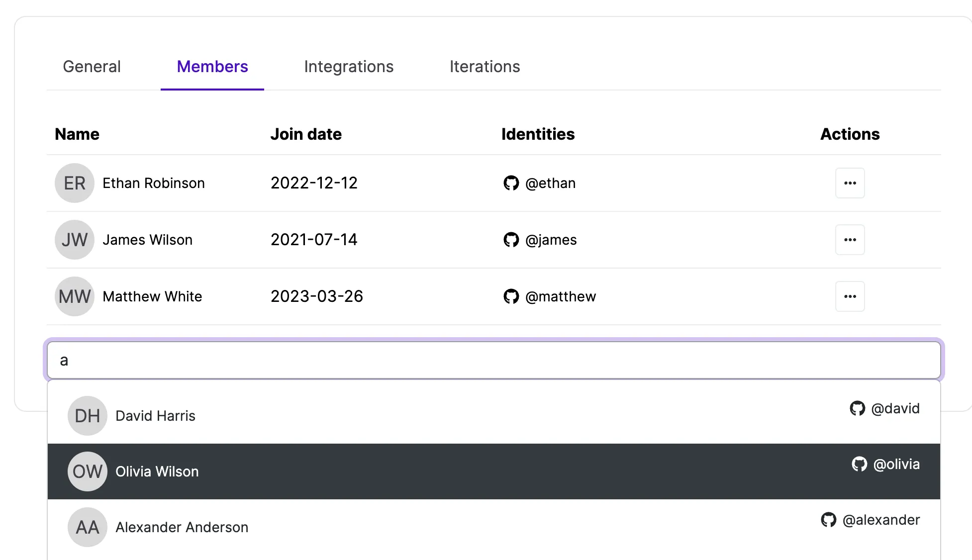Click the GitHub icon beside @olivia

[x=859, y=464]
